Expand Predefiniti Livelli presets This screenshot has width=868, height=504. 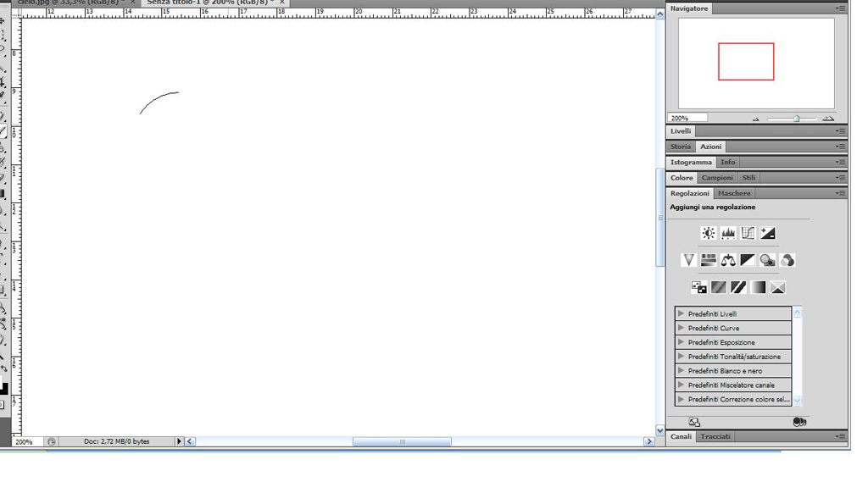coord(682,313)
